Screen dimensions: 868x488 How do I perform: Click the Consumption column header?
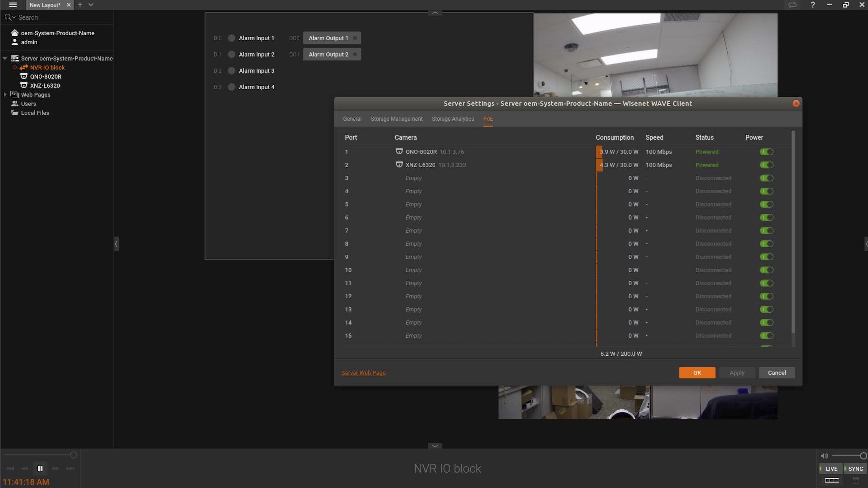614,137
